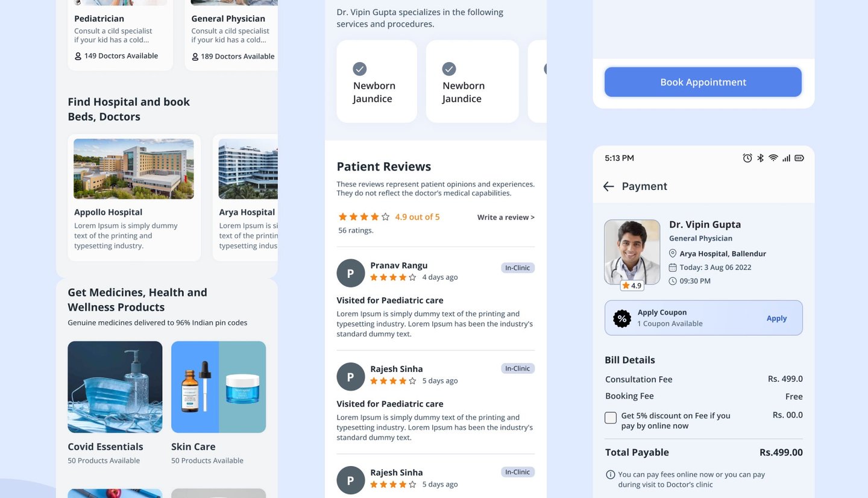868x498 pixels.
Task: Toggle the second Newborn Jaundice checkmark
Action: point(449,69)
